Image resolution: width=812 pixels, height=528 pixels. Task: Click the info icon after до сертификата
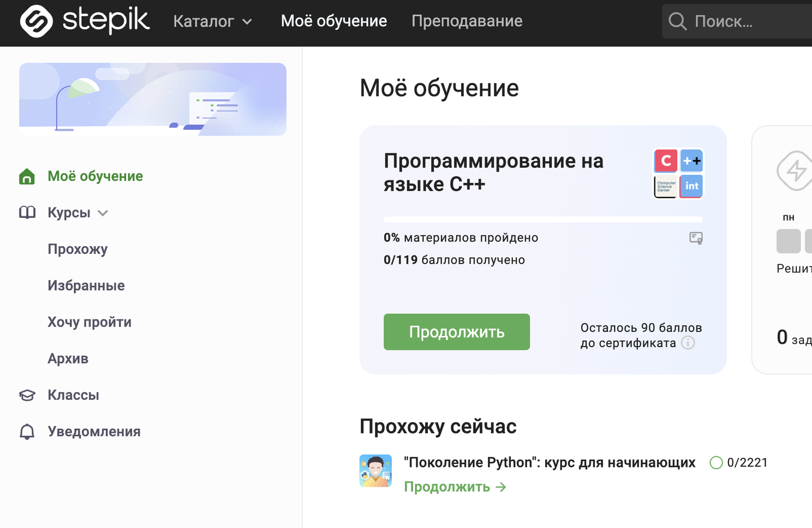coord(688,343)
